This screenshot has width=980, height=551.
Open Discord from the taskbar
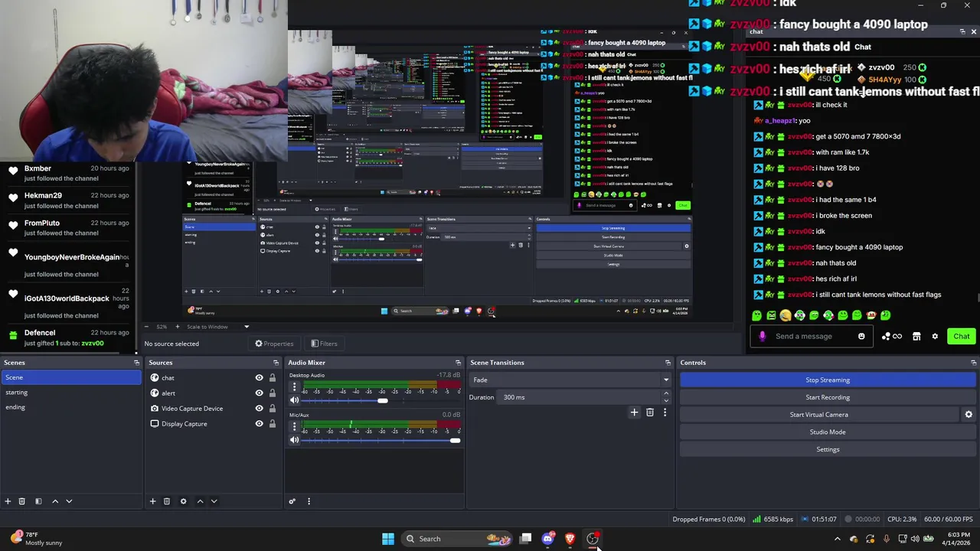point(547,539)
